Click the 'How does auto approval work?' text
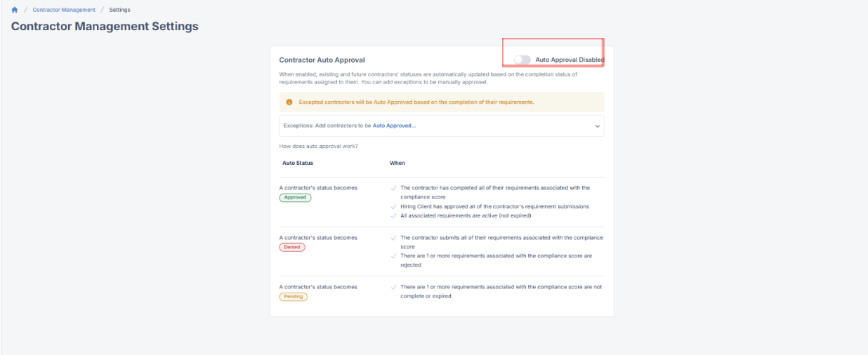The height and width of the screenshot is (355, 868). pos(318,146)
